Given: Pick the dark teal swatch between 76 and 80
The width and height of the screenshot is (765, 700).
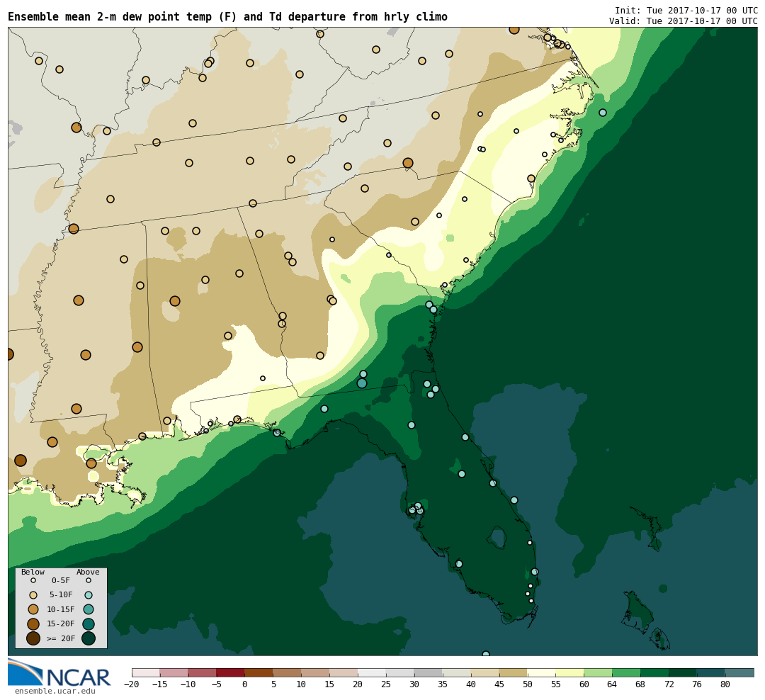Looking at the screenshot, I should tap(712, 672).
